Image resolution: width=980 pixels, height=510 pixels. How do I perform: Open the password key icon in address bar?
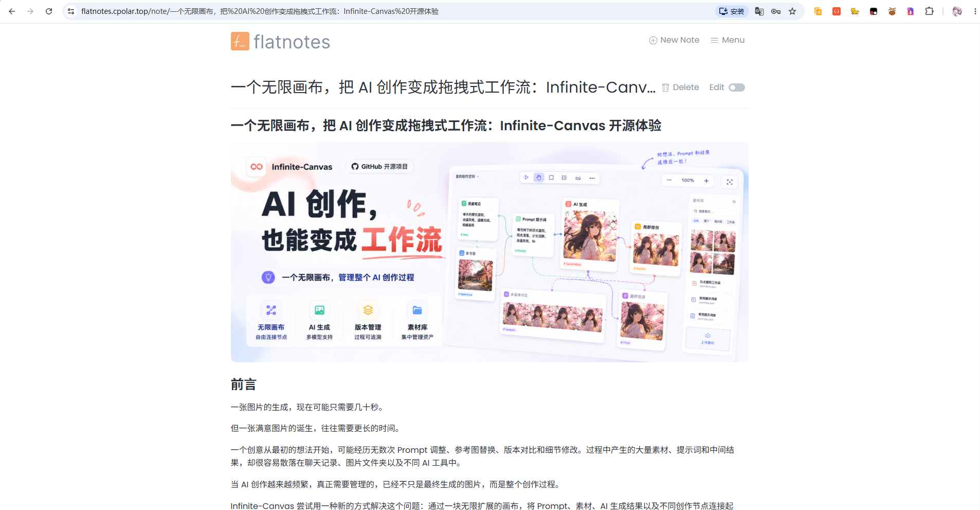click(x=776, y=11)
